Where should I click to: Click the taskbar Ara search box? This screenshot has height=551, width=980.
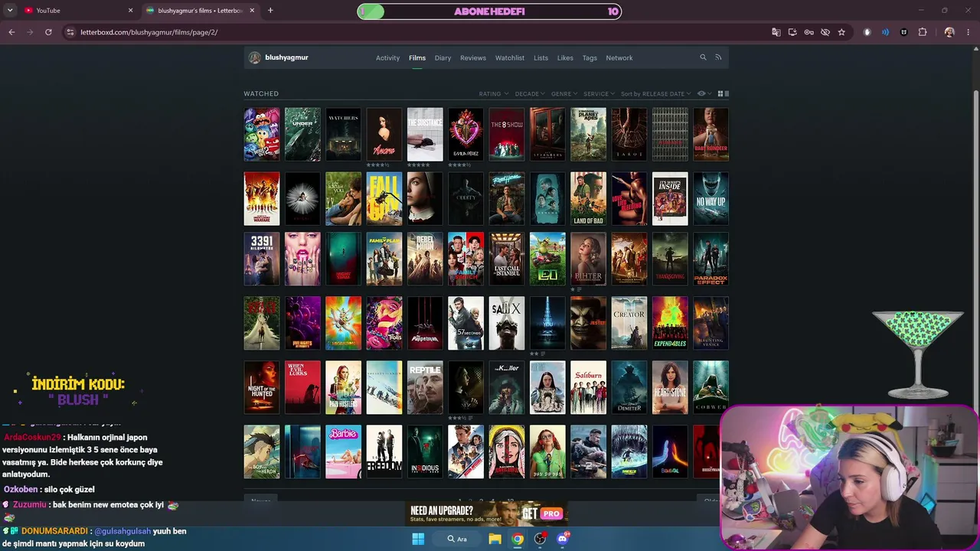point(458,539)
